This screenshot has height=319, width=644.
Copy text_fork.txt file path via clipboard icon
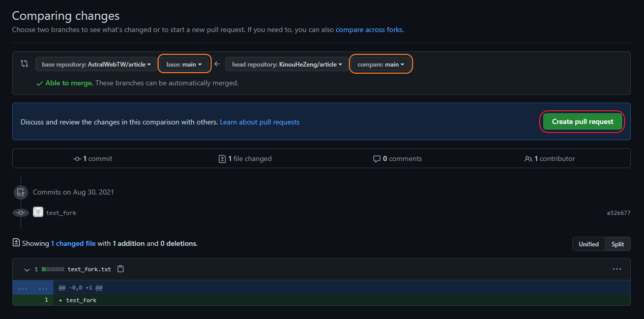[x=121, y=269]
